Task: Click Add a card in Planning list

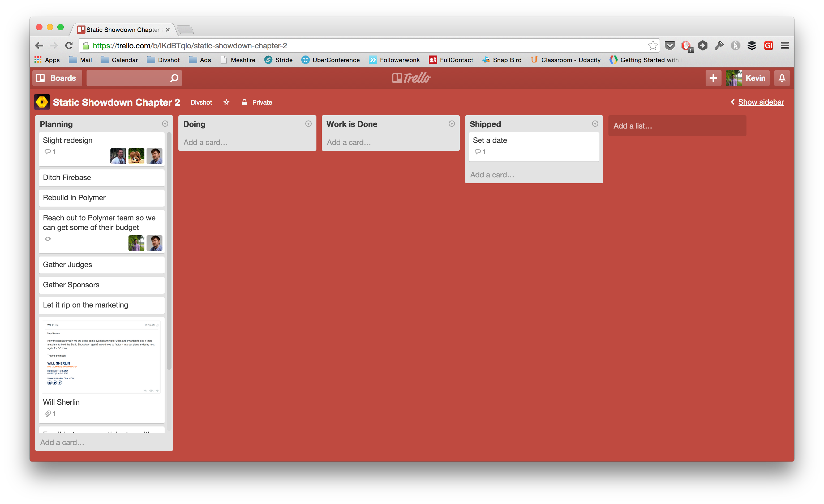Action: click(x=62, y=443)
